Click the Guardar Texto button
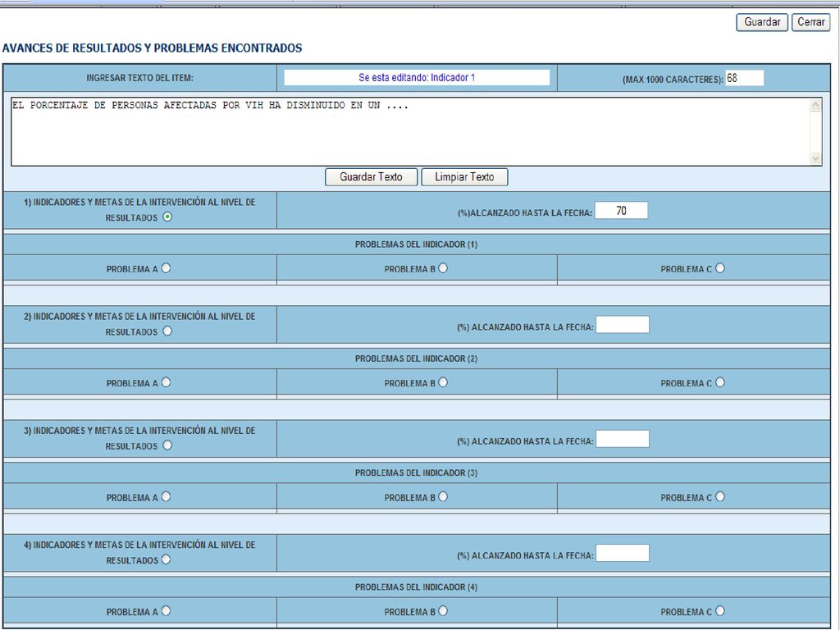Image resolution: width=840 pixels, height=630 pixels. [x=371, y=177]
